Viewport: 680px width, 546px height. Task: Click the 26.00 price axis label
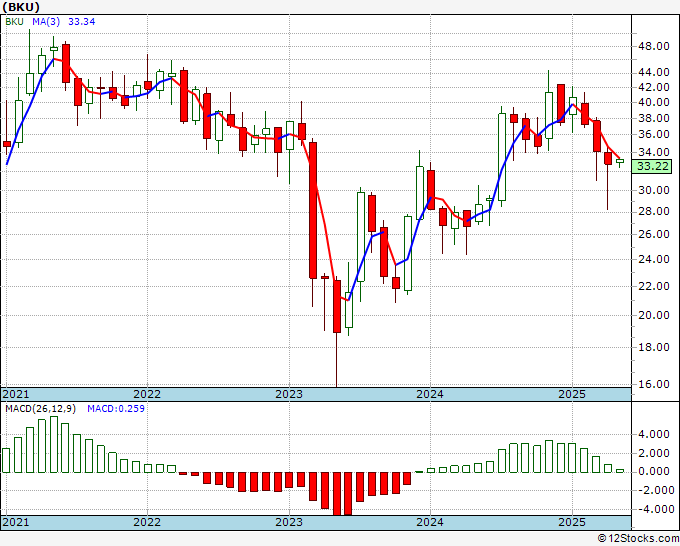(654, 234)
